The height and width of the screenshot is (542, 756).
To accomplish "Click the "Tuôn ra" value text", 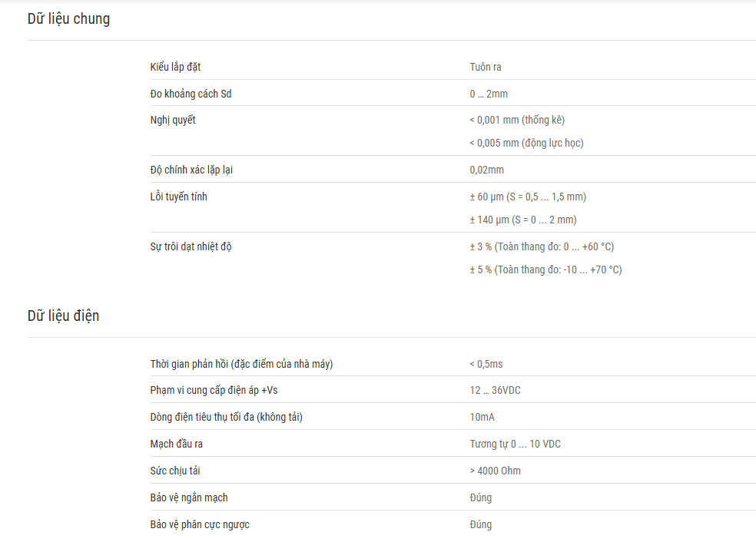I will (x=486, y=67).
